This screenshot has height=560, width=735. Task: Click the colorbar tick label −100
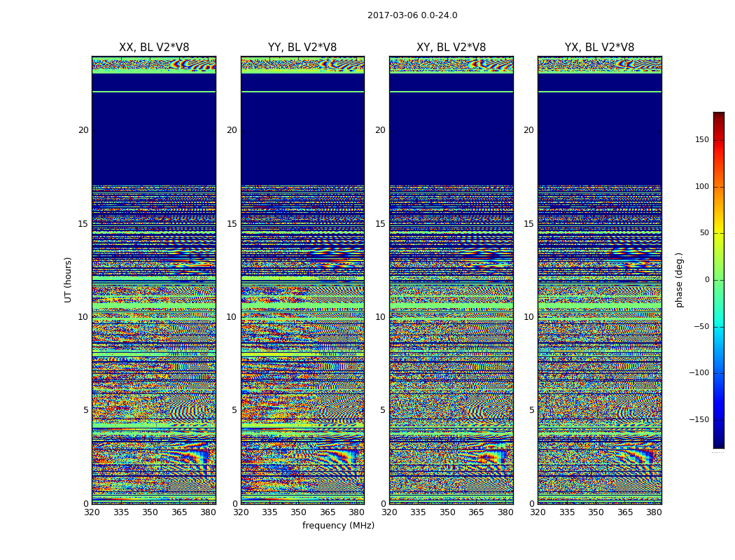699,373
